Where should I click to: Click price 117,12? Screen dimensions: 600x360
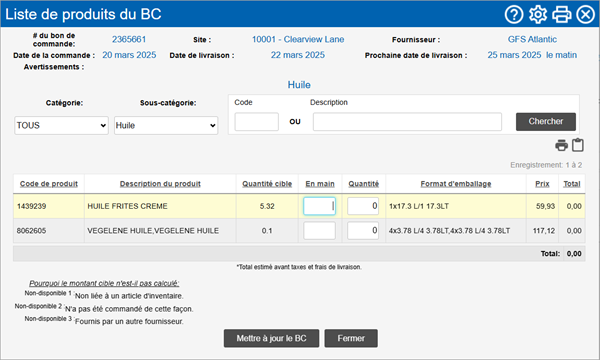coord(544,231)
